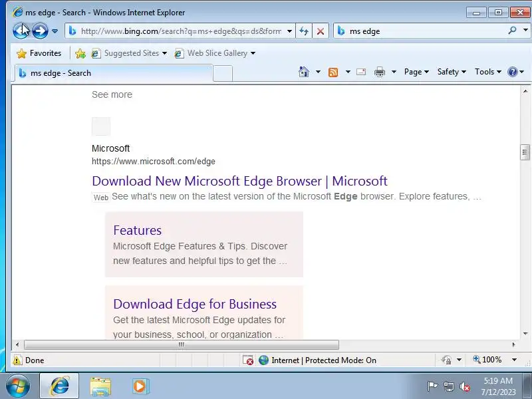Click the vertical scrollbar thumb
The height and width of the screenshot is (399, 532).
[x=525, y=152]
